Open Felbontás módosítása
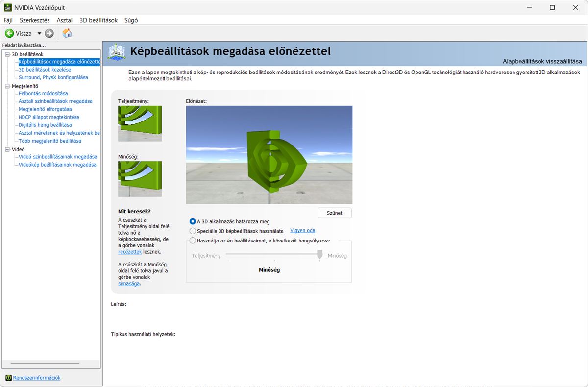The width and height of the screenshot is (588, 387). pos(43,93)
